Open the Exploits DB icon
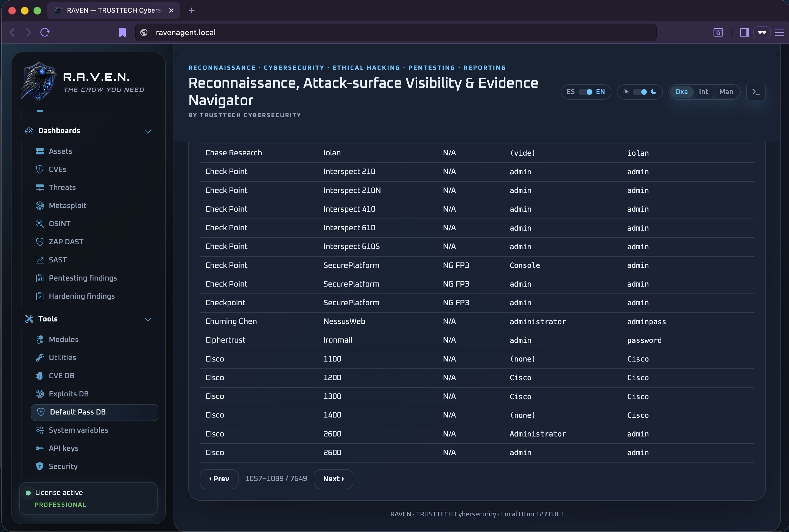789x532 pixels. point(40,394)
